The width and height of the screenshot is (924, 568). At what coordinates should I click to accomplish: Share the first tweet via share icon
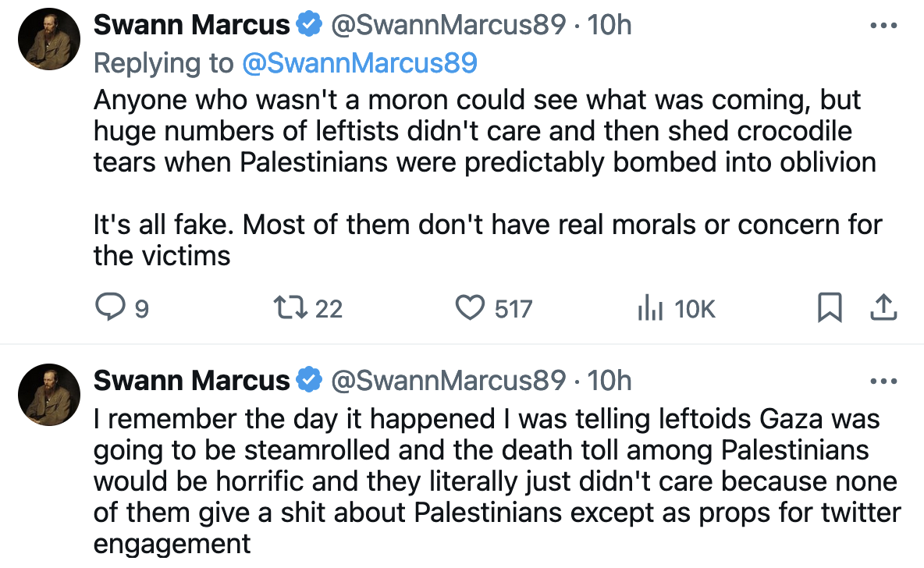click(x=883, y=309)
